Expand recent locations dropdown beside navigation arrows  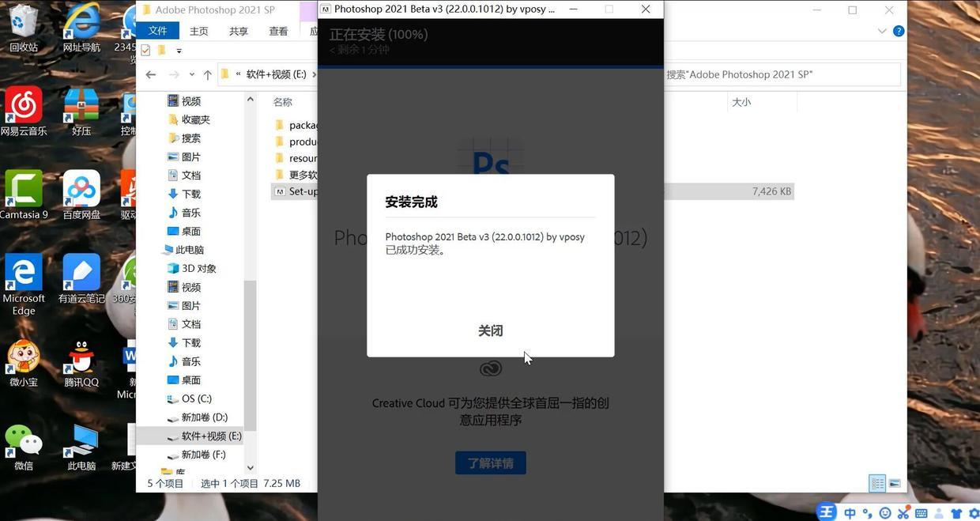191,74
